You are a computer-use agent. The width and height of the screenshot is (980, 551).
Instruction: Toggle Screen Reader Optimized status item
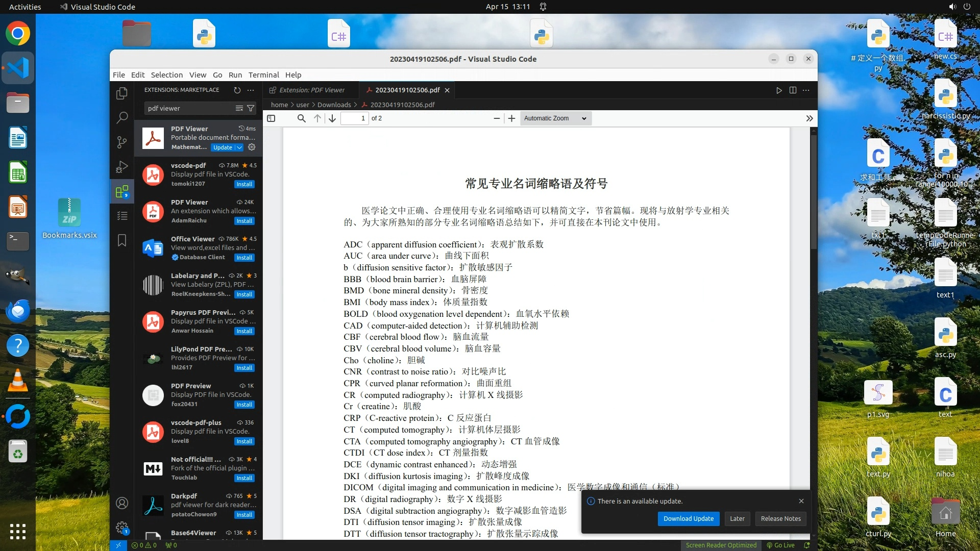point(721,545)
